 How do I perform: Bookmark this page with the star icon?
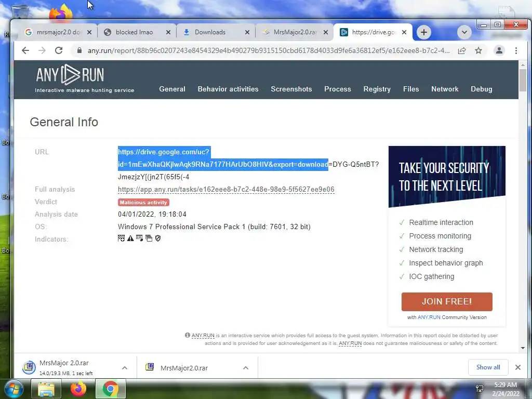(478, 50)
